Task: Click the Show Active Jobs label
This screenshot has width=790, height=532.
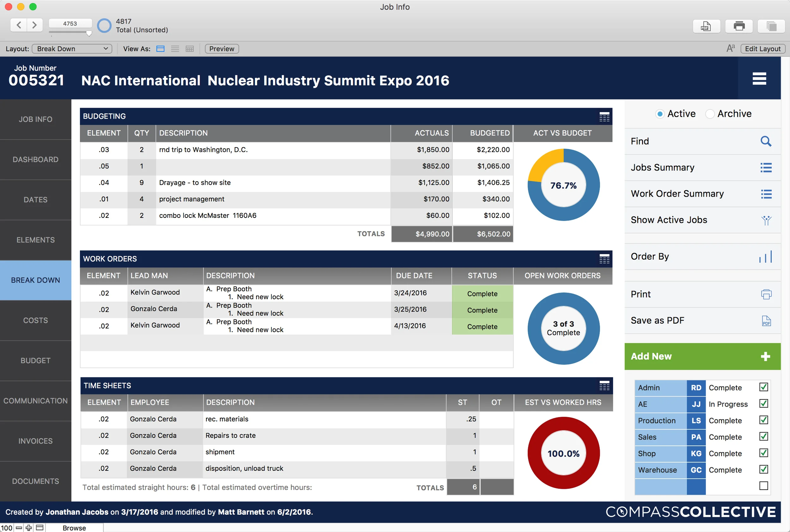Action: [669, 220]
